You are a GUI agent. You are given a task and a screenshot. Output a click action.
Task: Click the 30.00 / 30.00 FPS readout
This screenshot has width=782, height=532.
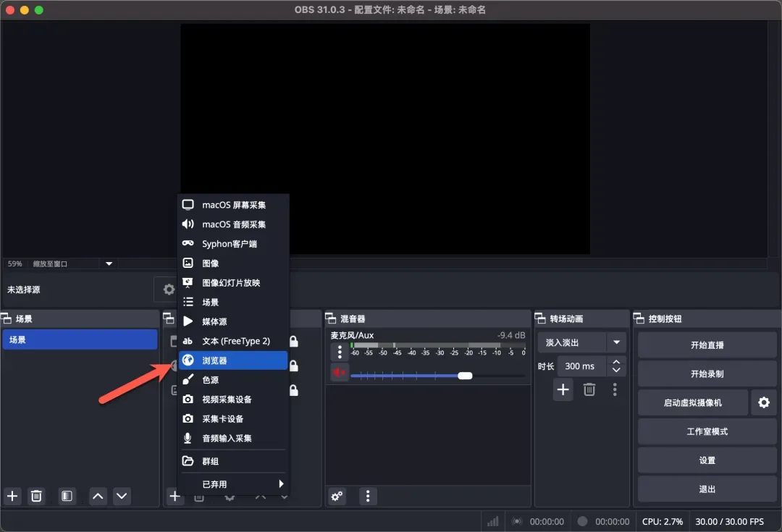coord(729,522)
